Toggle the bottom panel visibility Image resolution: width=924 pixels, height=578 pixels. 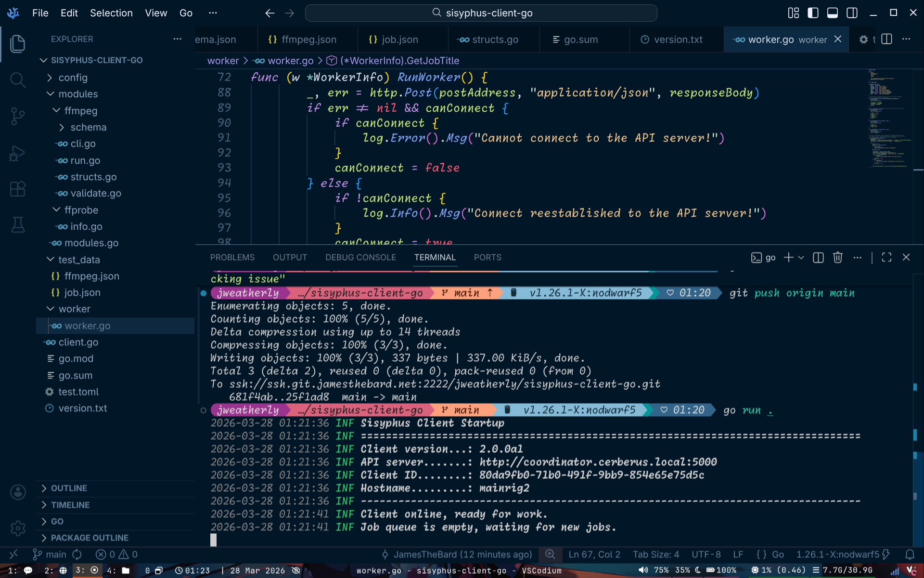833,13
